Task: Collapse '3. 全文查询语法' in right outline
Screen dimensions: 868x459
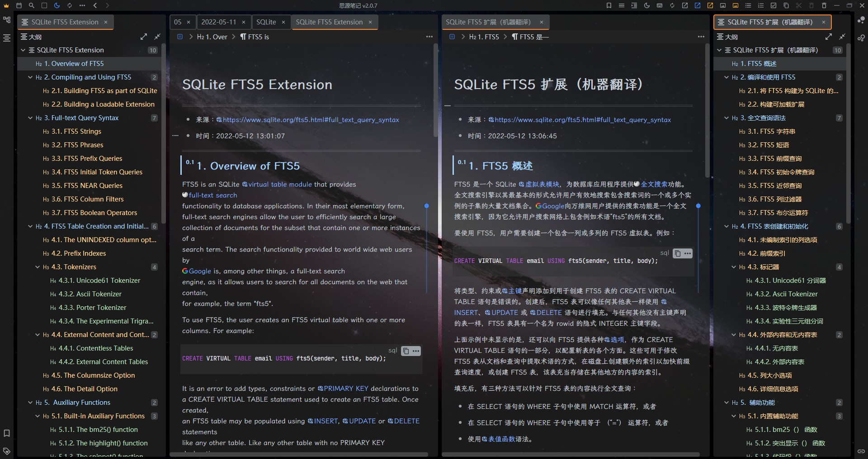Action: pyautogui.click(x=726, y=118)
